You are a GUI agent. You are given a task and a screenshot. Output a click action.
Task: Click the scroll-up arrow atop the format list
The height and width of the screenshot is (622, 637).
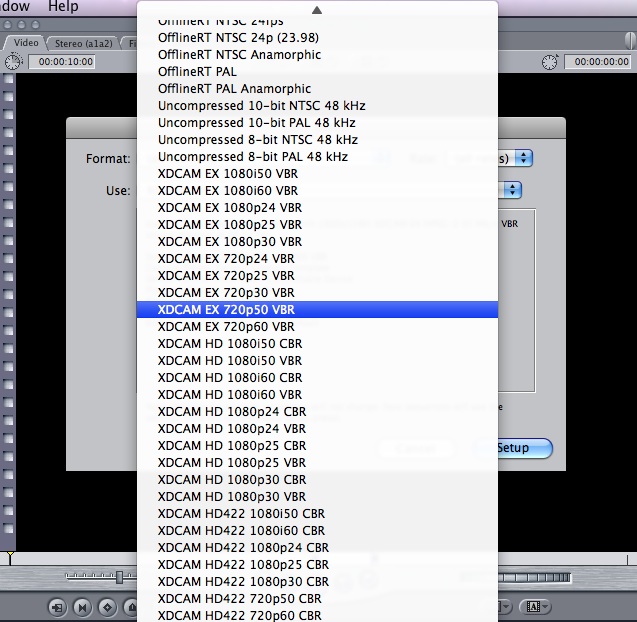(x=317, y=10)
